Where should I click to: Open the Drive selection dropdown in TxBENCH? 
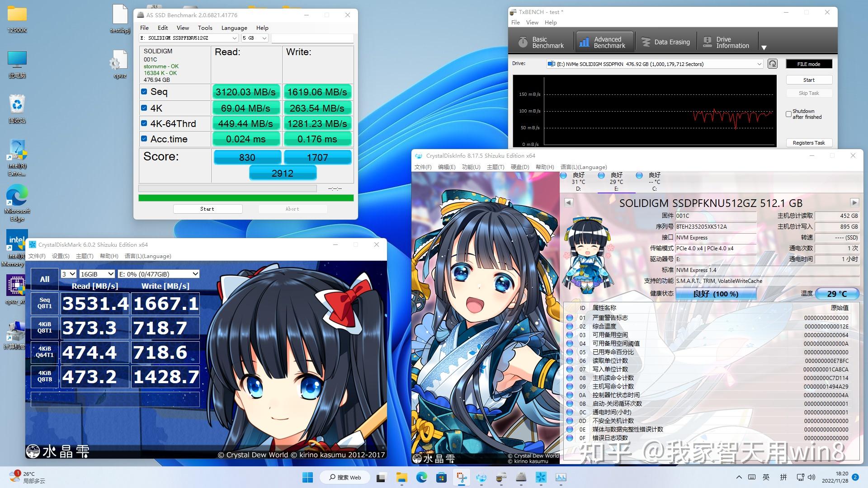click(759, 64)
